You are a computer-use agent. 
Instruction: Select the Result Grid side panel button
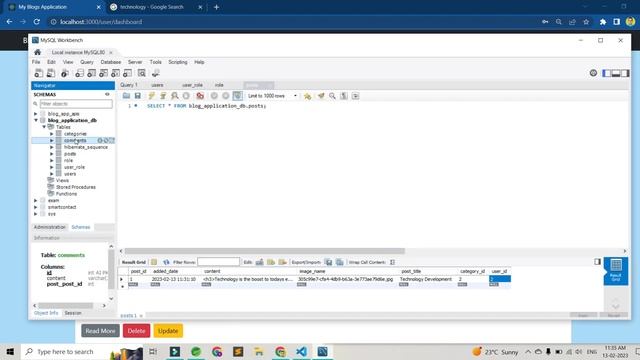[616, 271]
